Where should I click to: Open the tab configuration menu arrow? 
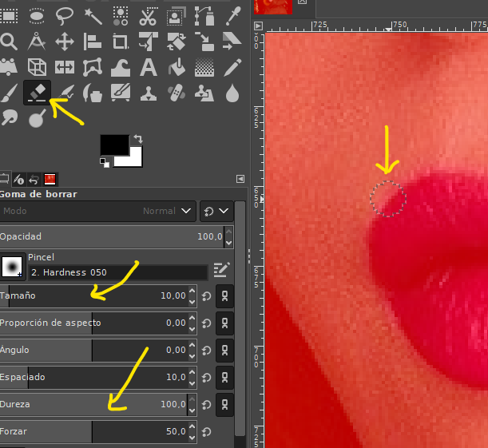click(240, 179)
